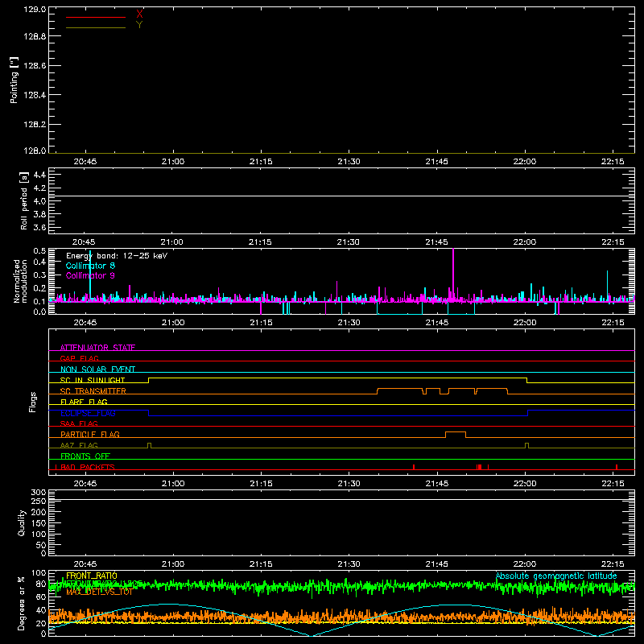Click the A4Z_FLAG pulse near 20:56
This screenshot has height=644, width=644.
149,446
